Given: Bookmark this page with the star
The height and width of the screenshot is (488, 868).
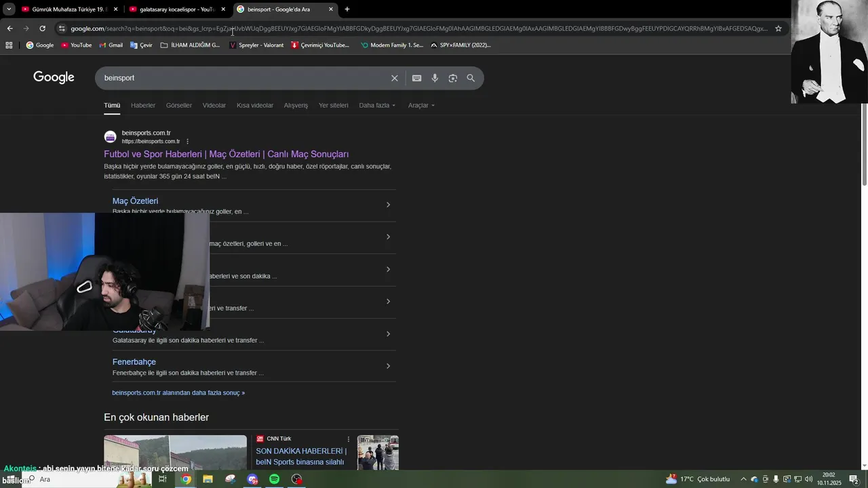Looking at the screenshot, I should coord(778,28).
